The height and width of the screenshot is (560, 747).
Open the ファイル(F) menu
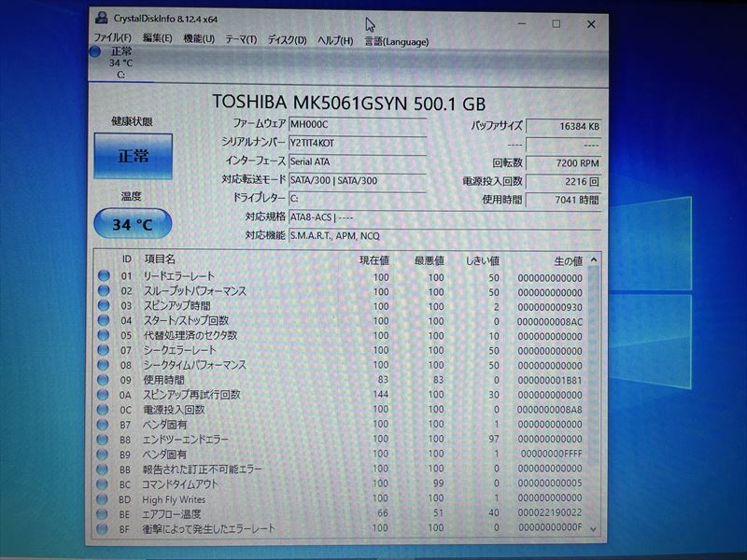[x=112, y=37]
